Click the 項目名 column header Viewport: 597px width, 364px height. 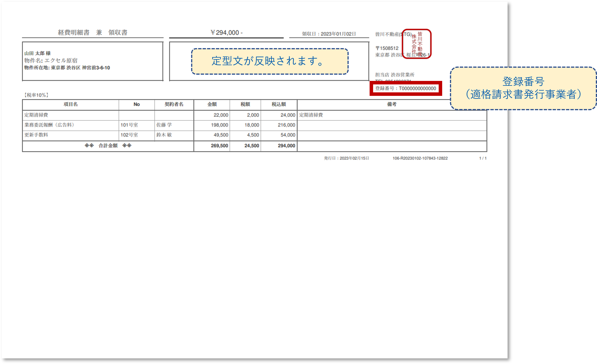click(x=70, y=104)
